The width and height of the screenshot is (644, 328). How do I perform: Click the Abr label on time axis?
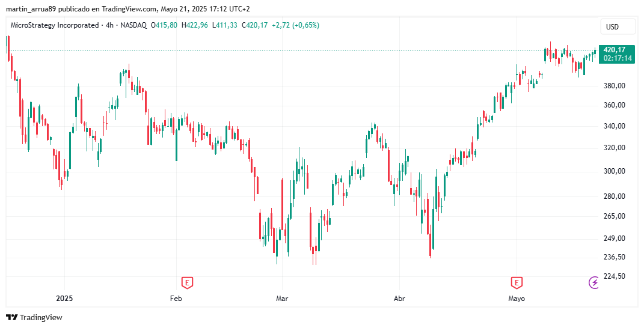click(399, 299)
